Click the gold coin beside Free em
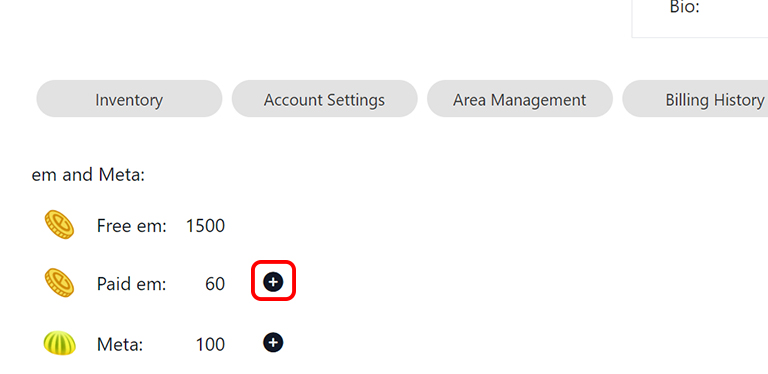This screenshot has width=768, height=374. tap(59, 225)
